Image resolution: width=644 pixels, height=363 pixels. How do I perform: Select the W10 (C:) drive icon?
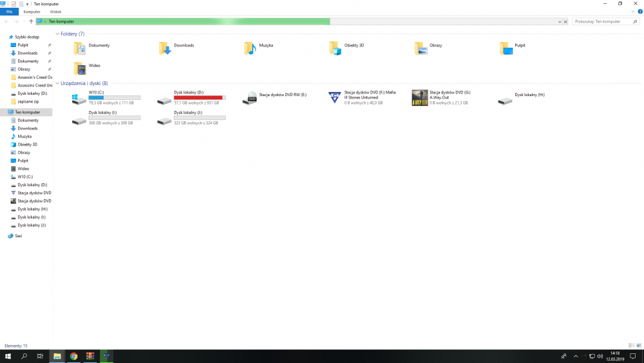(x=79, y=98)
